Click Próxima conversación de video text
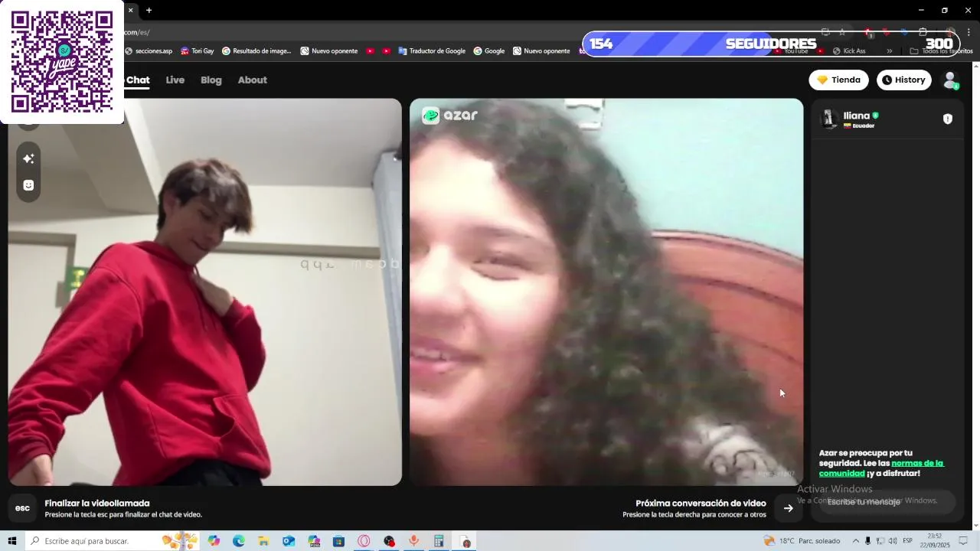Screen dimensions: 980x551 point(701,504)
